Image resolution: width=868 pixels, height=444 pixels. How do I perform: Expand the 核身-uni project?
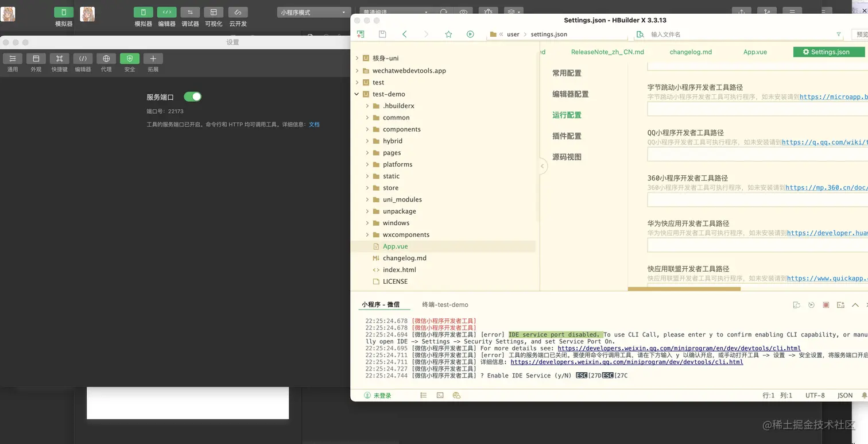(357, 58)
